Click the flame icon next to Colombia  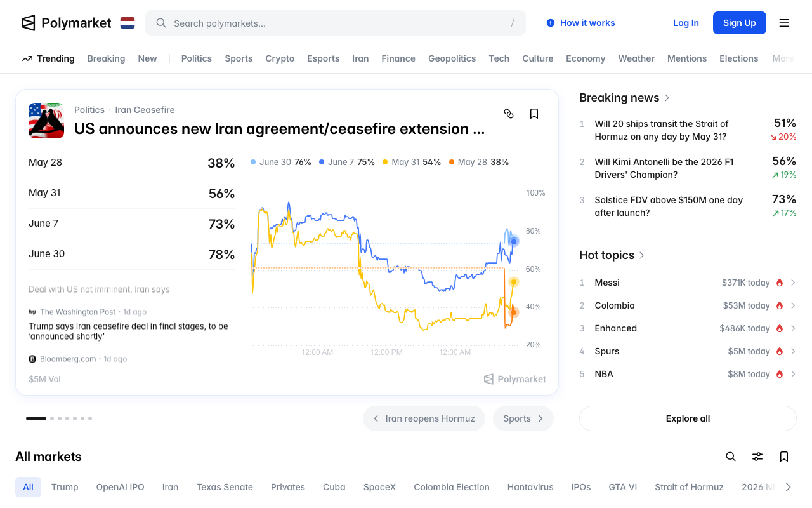pyautogui.click(x=780, y=305)
